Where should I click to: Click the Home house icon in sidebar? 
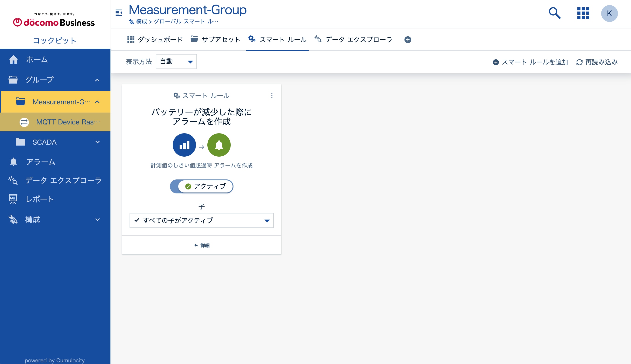click(13, 59)
